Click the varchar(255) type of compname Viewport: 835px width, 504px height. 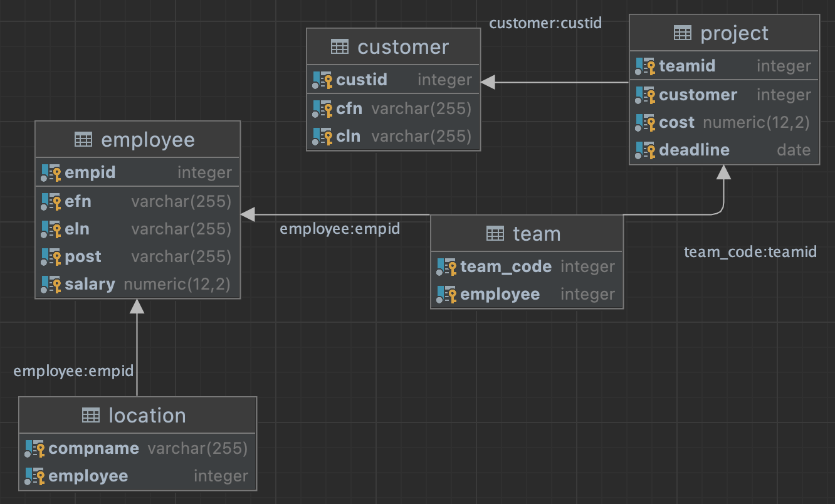tap(197, 448)
